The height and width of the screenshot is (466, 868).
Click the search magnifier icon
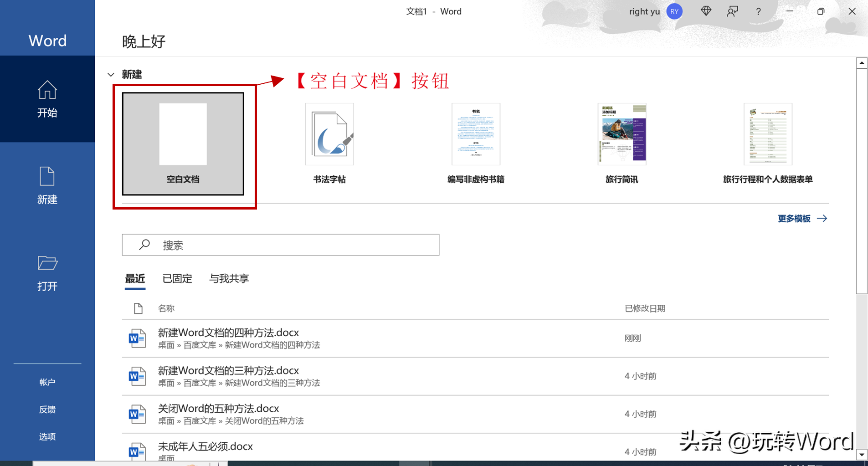[x=144, y=245]
